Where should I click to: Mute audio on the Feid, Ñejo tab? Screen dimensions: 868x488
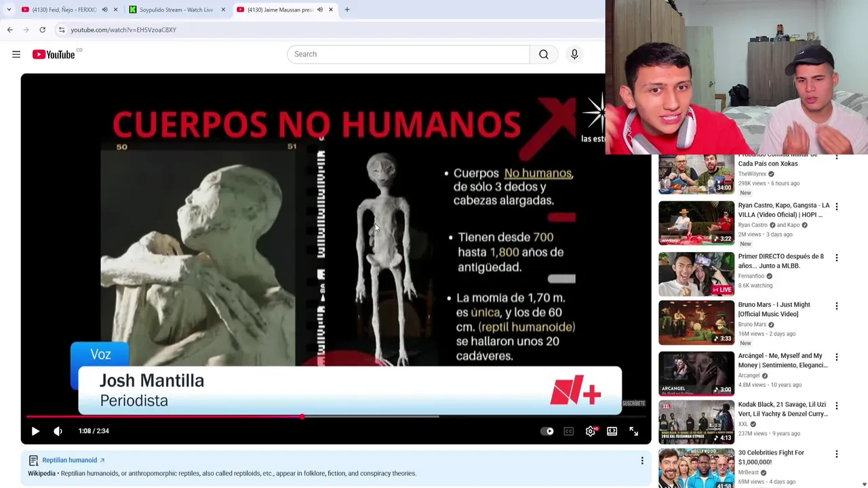pyautogui.click(x=104, y=9)
